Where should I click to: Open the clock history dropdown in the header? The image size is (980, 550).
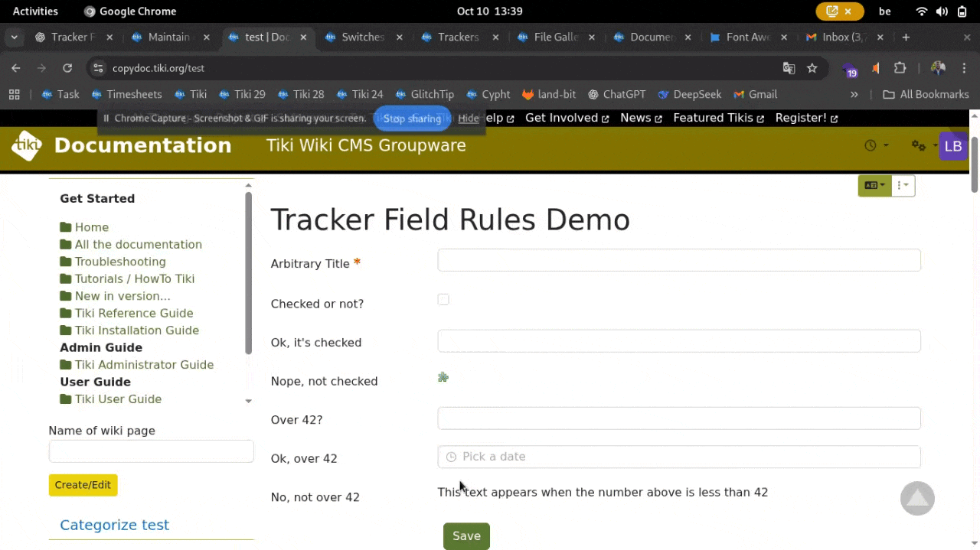[876, 145]
